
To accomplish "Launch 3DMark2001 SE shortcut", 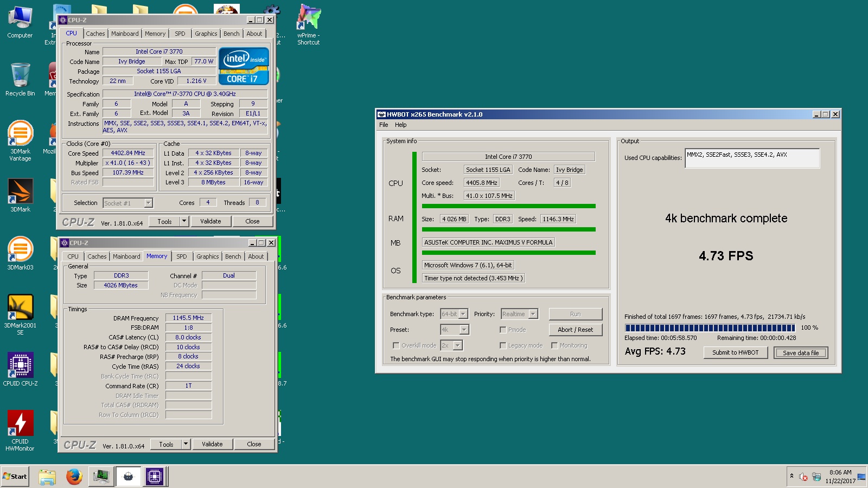I will click(x=20, y=314).
